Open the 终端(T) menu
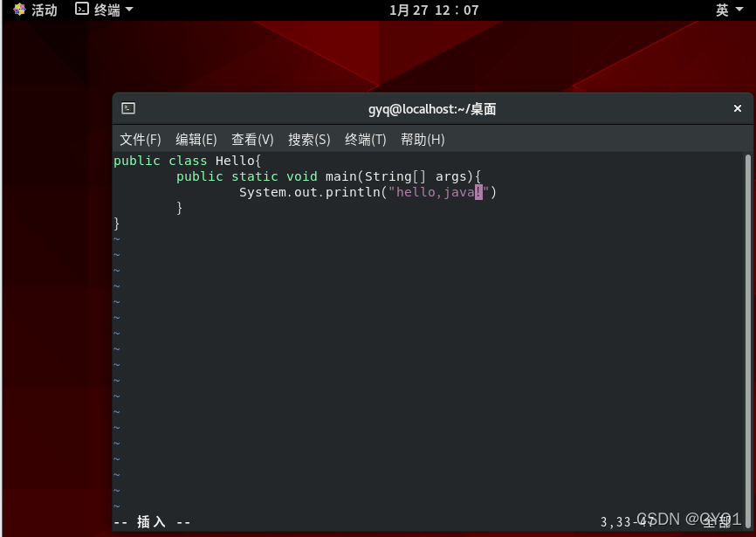Image resolution: width=756 pixels, height=537 pixels. pyautogui.click(x=365, y=139)
